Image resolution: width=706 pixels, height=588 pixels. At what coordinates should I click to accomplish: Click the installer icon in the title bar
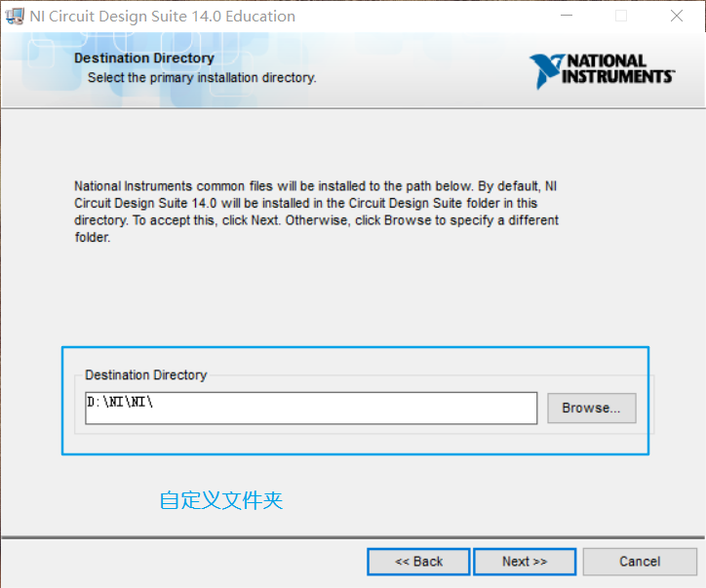[x=14, y=17]
